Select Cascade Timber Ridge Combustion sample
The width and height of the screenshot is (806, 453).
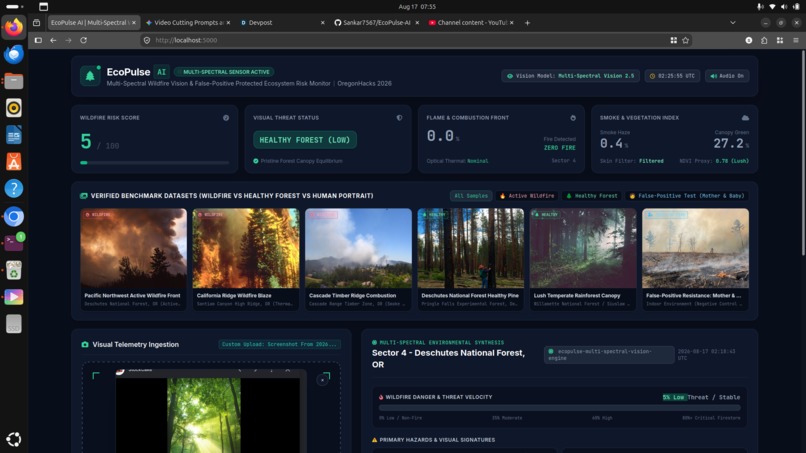point(358,259)
